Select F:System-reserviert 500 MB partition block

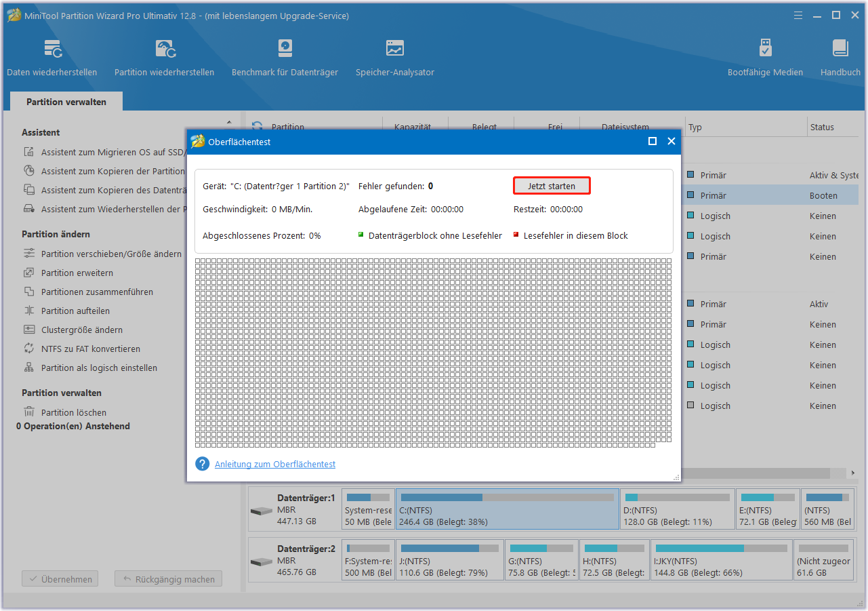point(369,560)
